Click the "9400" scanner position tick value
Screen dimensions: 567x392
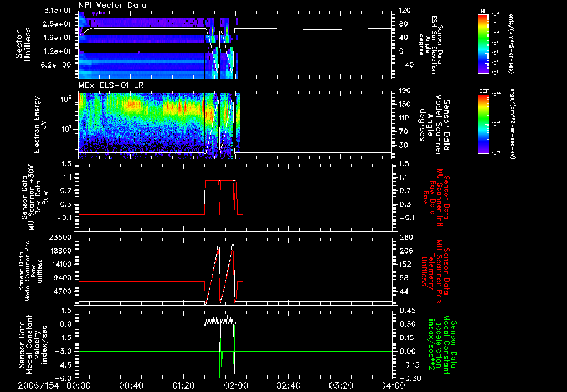pyautogui.click(x=63, y=278)
